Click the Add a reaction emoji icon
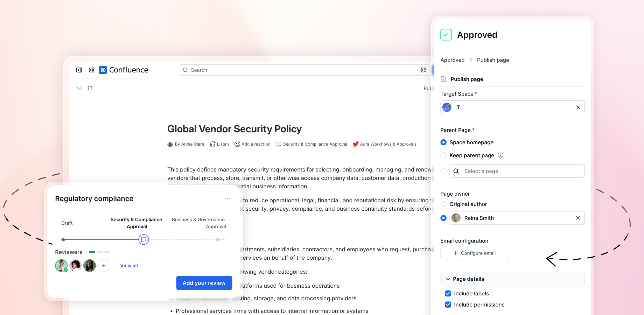Screen dimensions: 644x315 (237, 144)
